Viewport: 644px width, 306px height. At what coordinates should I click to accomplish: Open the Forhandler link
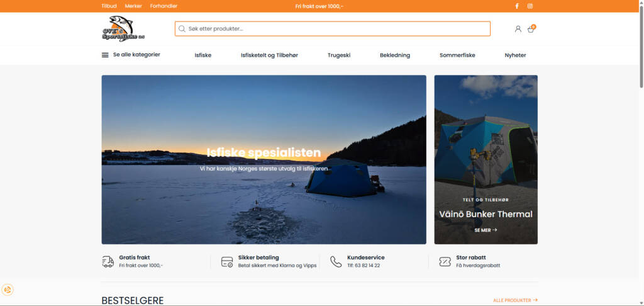[x=164, y=6]
